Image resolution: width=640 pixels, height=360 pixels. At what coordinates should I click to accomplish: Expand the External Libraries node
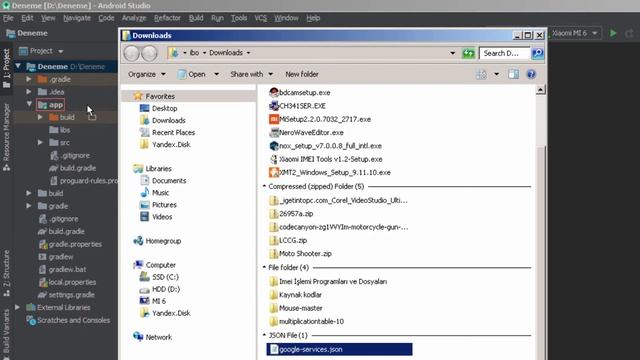(18, 307)
